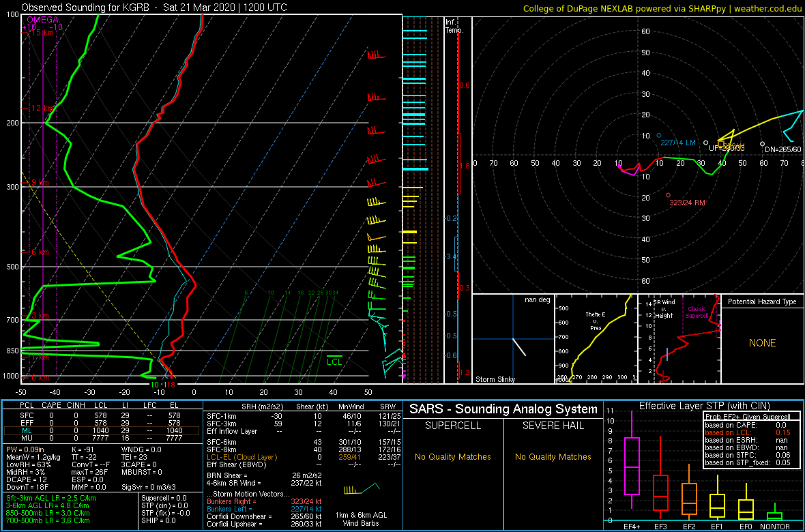Click the 700-500mb LR = 3.6 C/km line
This screenshot has height=532, width=805.
pos(48,520)
